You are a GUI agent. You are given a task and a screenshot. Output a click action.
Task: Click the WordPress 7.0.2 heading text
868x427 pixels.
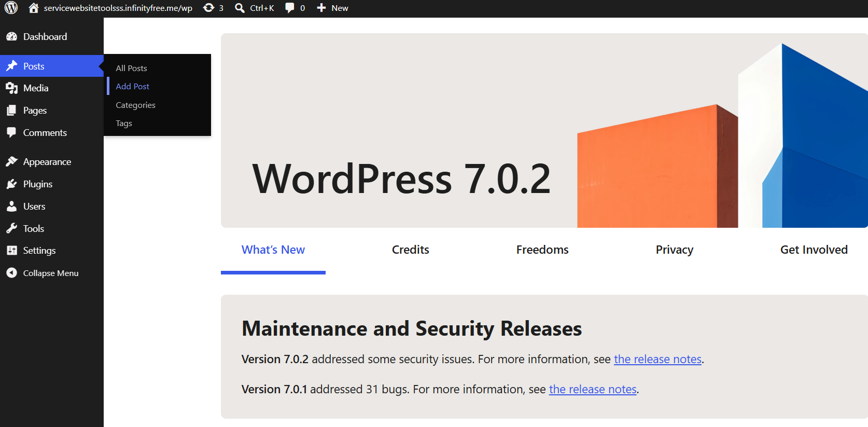click(x=401, y=178)
